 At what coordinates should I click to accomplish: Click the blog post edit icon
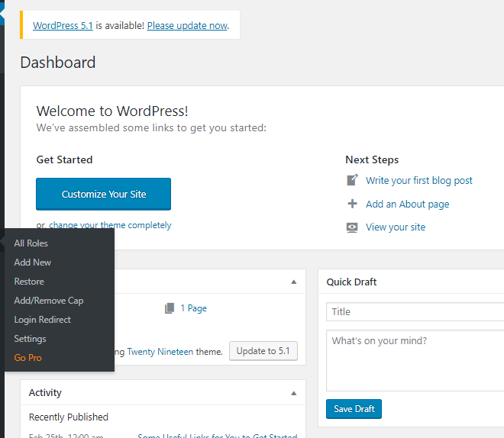(x=352, y=180)
